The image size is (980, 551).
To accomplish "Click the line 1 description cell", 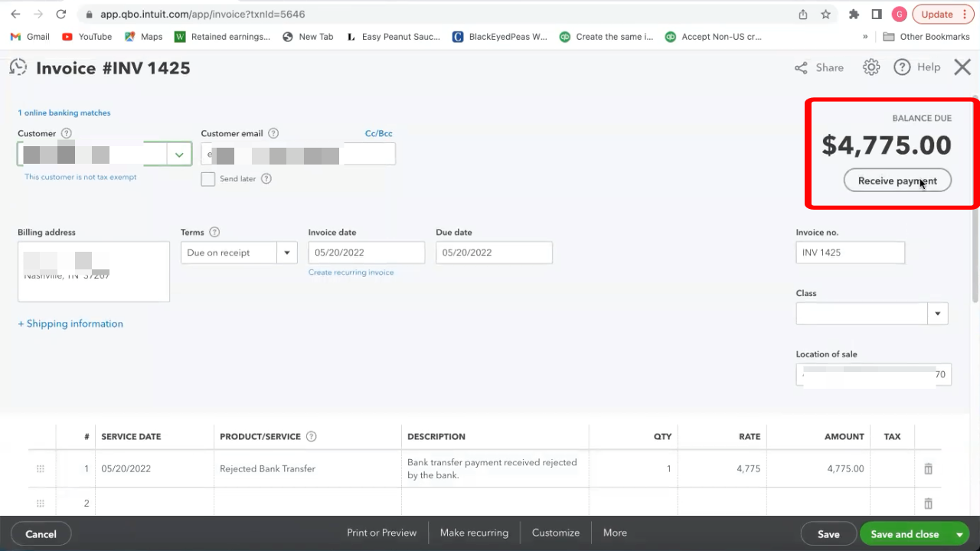I will click(x=495, y=468).
